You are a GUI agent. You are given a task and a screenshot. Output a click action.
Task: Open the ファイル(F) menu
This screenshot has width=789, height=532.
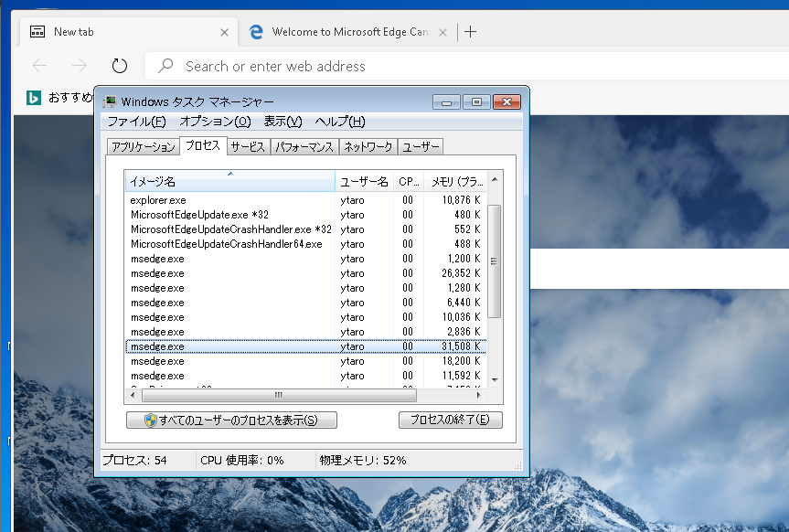pyautogui.click(x=136, y=122)
